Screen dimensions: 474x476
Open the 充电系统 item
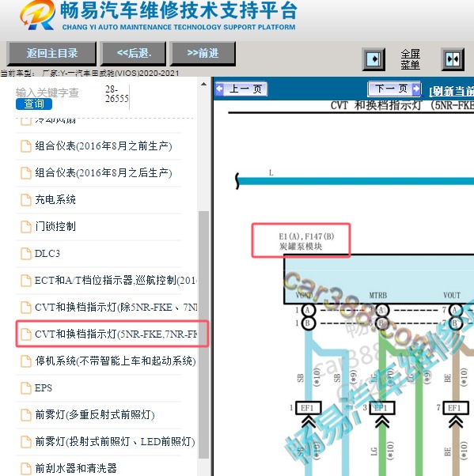point(55,199)
